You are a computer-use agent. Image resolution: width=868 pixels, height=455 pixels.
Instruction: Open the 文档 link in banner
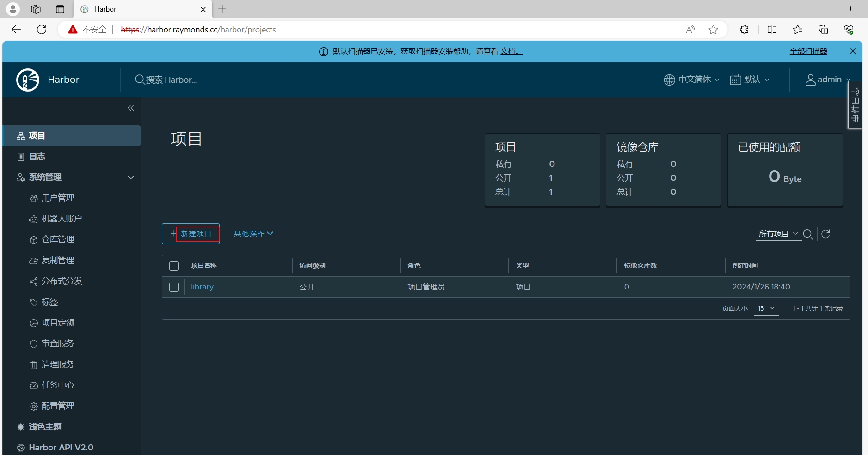coord(511,51)
